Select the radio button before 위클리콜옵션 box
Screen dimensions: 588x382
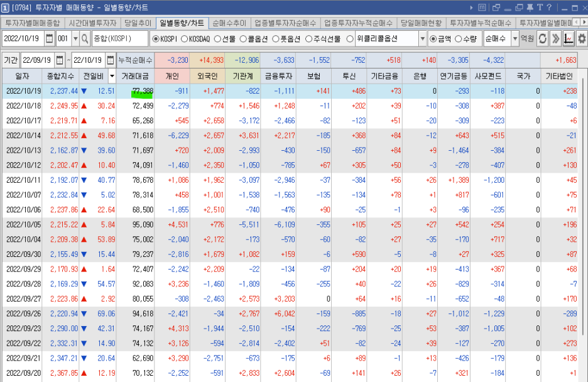[x=350, y=38]
